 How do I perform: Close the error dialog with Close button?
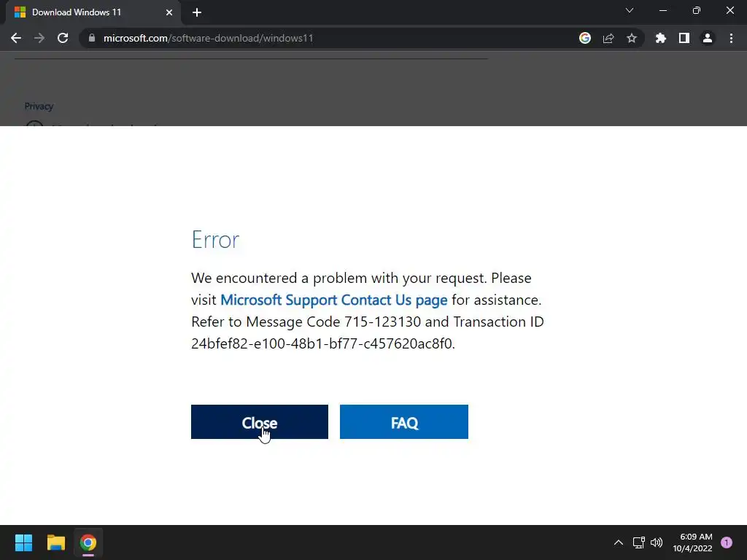coord(259,422)
